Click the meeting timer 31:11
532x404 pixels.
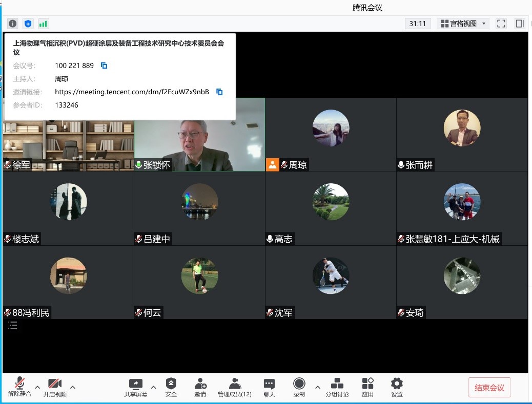click(x=417, y=24)
